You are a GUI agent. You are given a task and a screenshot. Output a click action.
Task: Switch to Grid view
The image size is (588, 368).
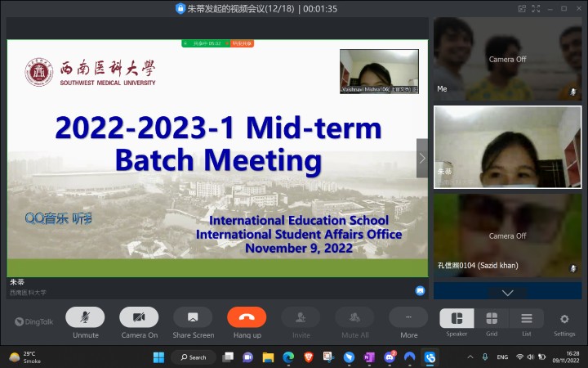point(492,319)
